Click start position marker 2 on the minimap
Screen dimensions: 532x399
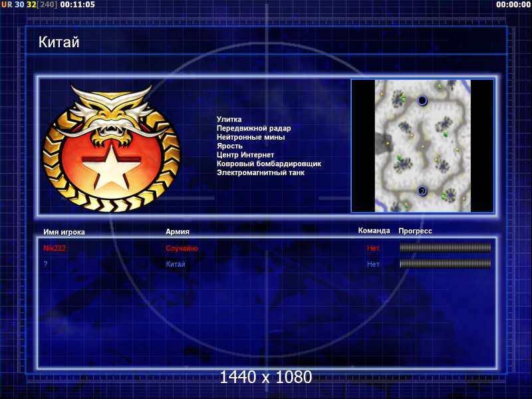[x=422, y=191]
